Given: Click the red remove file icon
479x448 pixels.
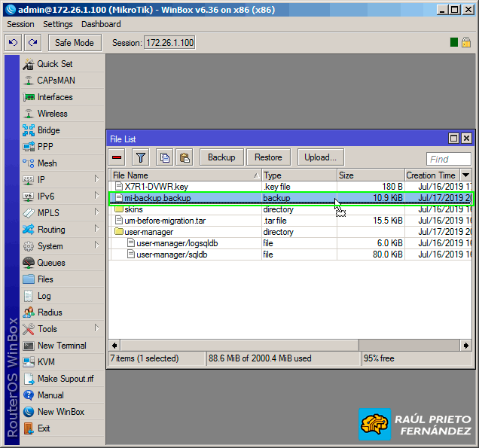Looking at the screenshot, I should [117, 157].
